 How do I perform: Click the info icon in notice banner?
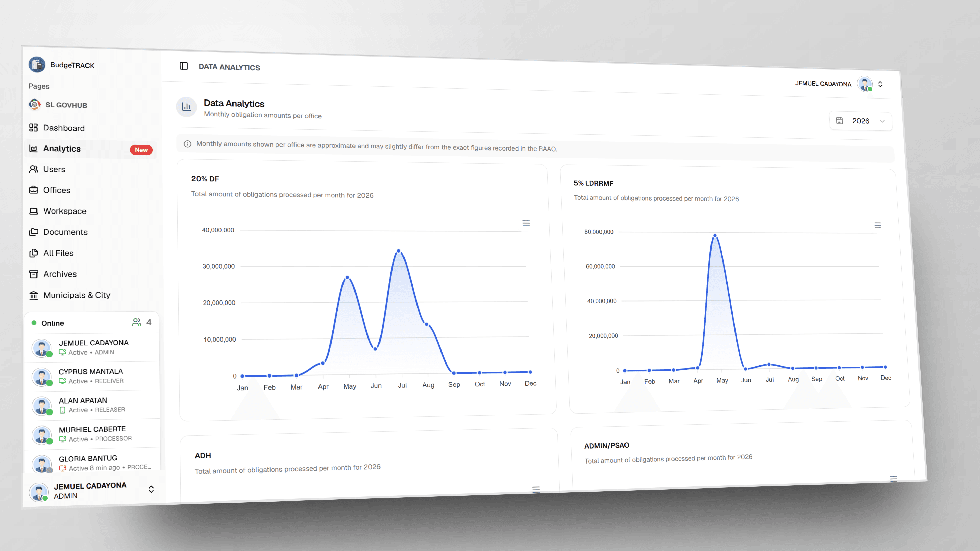[188, 144]
